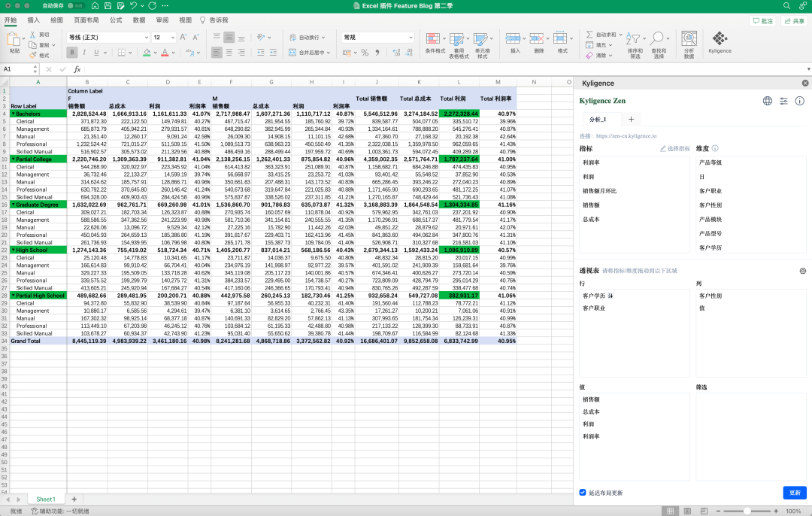The height and width of the screenshot is (516, 812).
Task: Click the Save icon in title bar
Action: [x=108, y=6]
